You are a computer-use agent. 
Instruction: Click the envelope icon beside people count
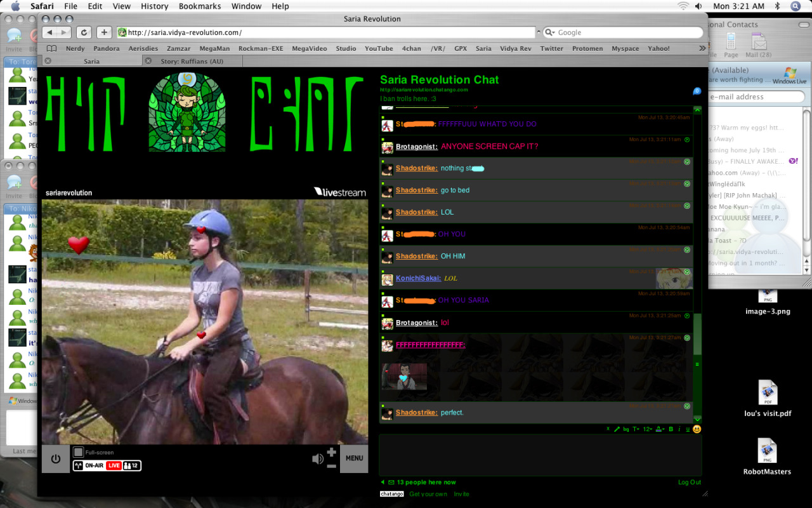tap(391, 483)
